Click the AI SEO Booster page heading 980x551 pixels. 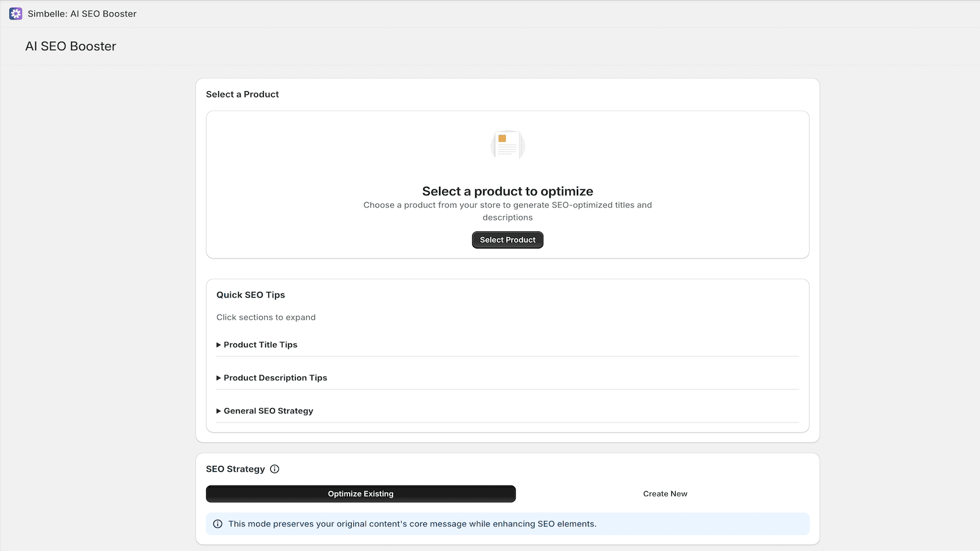coord(70,47)
